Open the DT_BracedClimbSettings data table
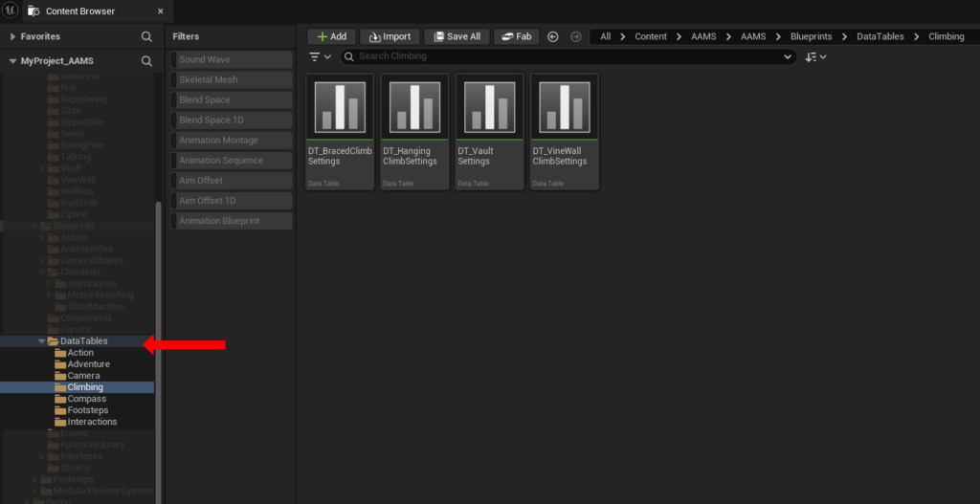 (x=340, y=105)
